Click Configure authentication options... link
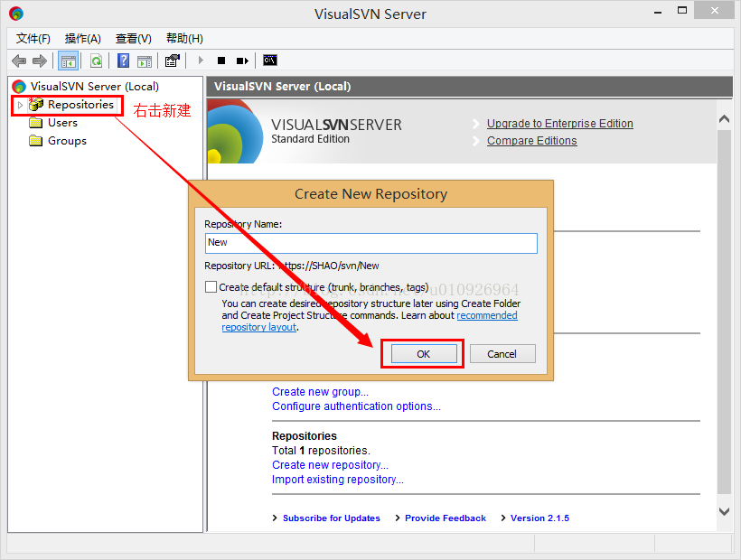Image resolution: width=741 pixels, height=560 pixels. pos(356,406)
